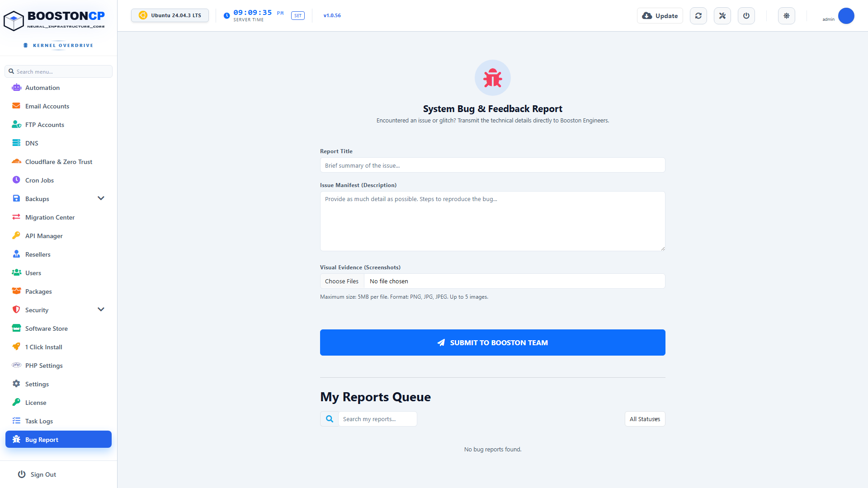Open Email Accounts in sidebar
The height and width of the screenshot is (488, 868).
click(58, 106)
